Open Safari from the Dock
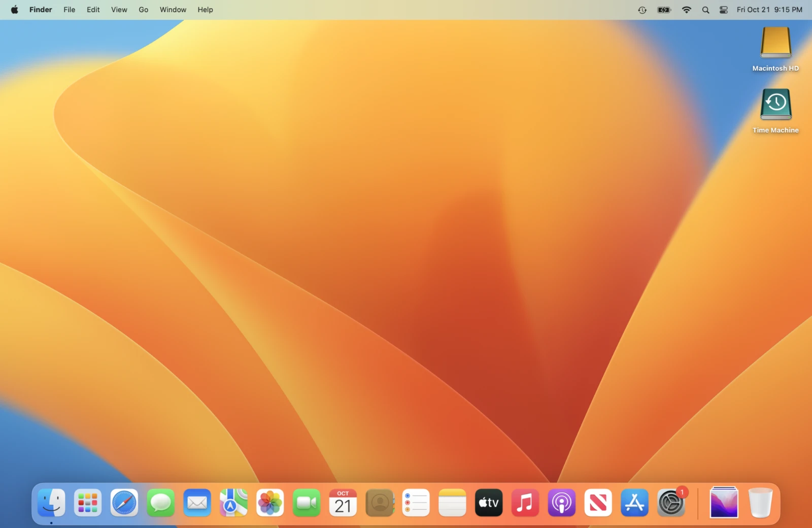Screen dimensions: 812x528 coord(124,503)
